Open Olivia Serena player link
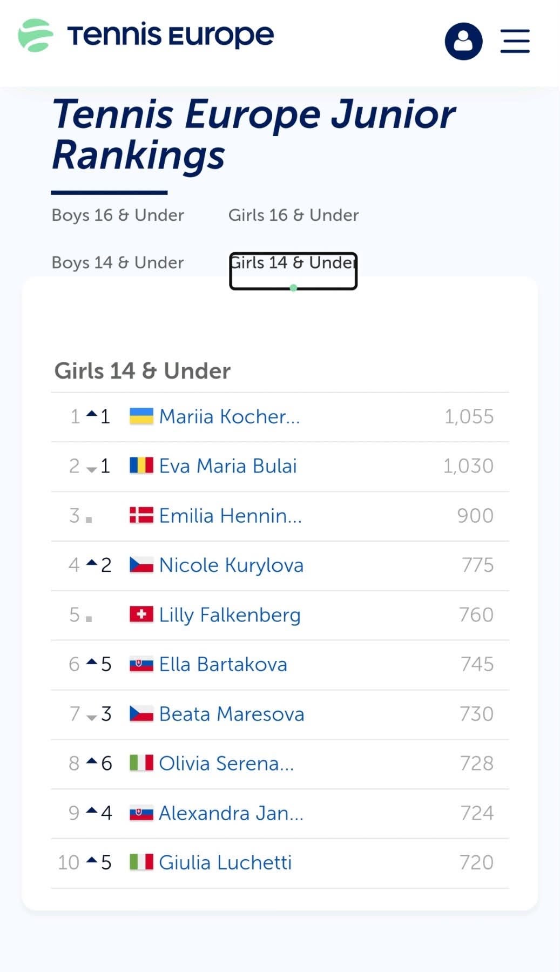 pyautogui.click(x=226, y=764)
